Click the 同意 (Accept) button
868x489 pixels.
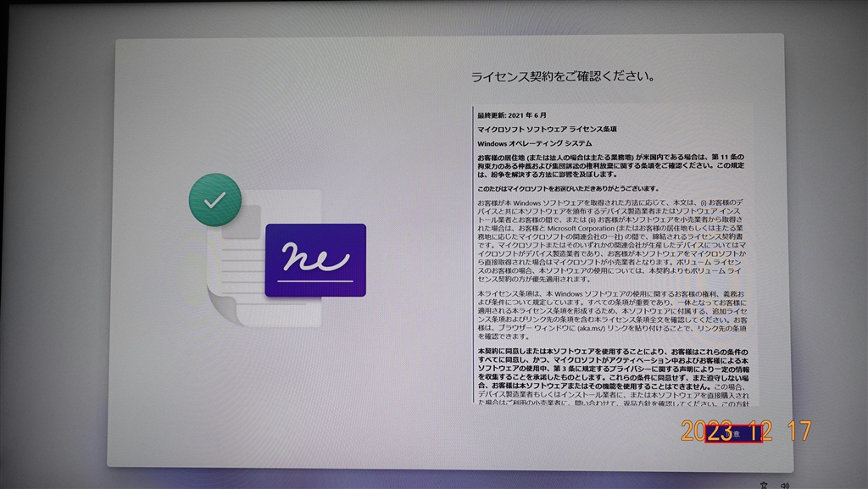(x=734, y=434)
